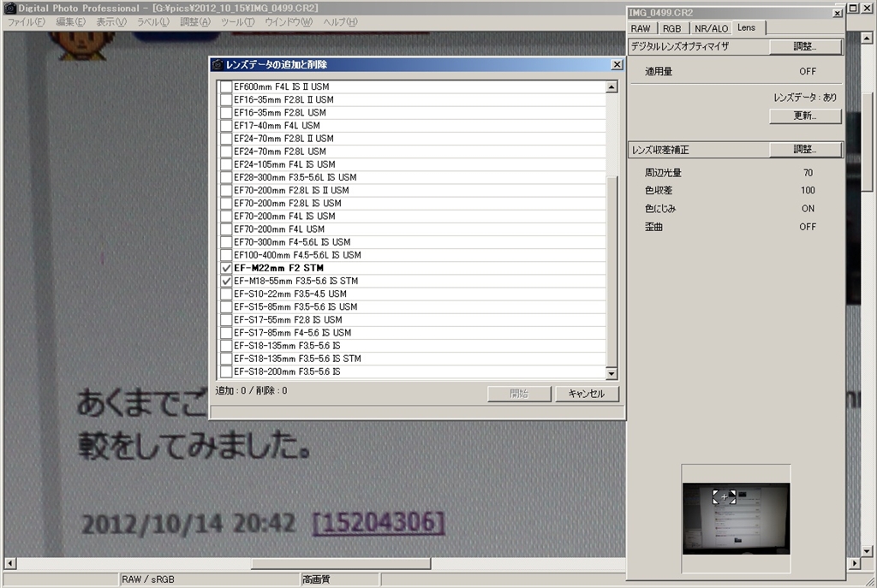Click the 15204306 link in the photo
This screenshot has width=877, height=588.
click(x=379, y=522)
